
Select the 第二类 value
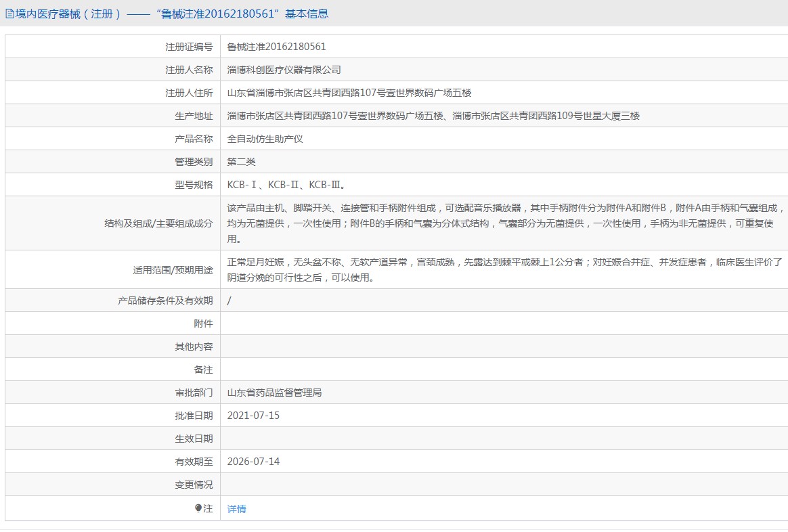[241, 162]
